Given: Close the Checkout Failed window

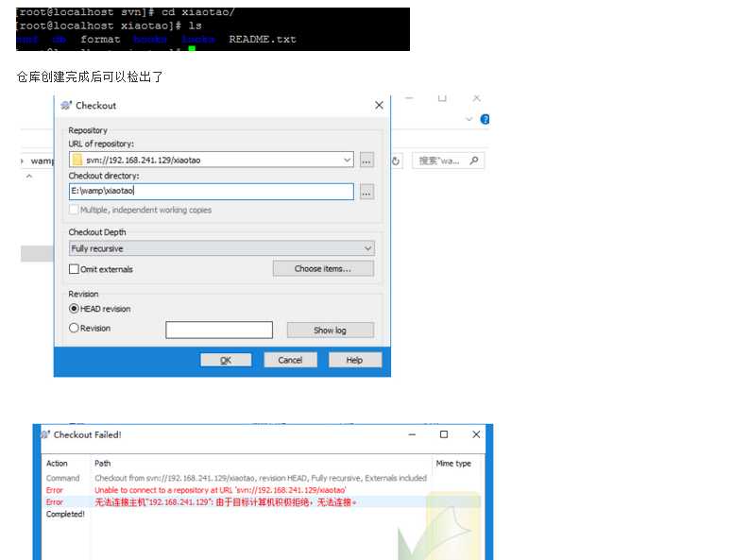Looking at the screenshot, I should (476, 434).
